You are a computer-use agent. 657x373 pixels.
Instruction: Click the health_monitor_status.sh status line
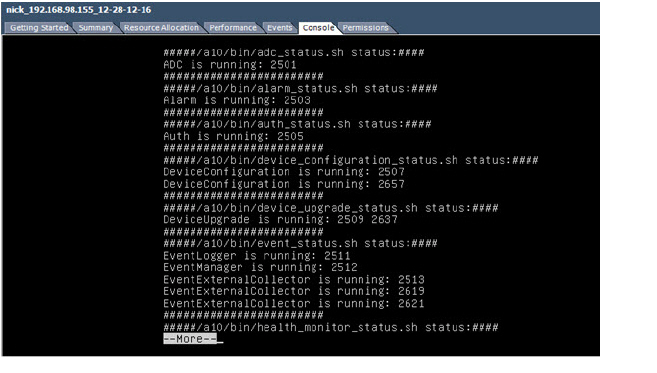331,327
